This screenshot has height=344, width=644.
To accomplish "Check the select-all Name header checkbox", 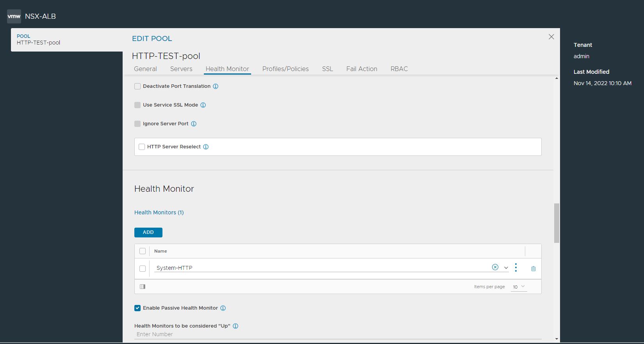I will 143,251.
